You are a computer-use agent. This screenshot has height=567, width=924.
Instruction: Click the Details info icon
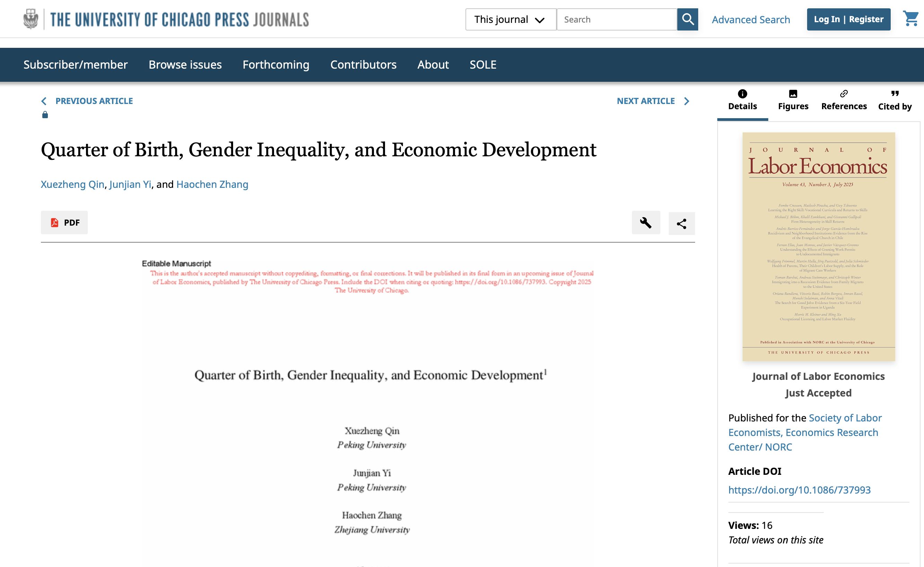coord(742,94)
